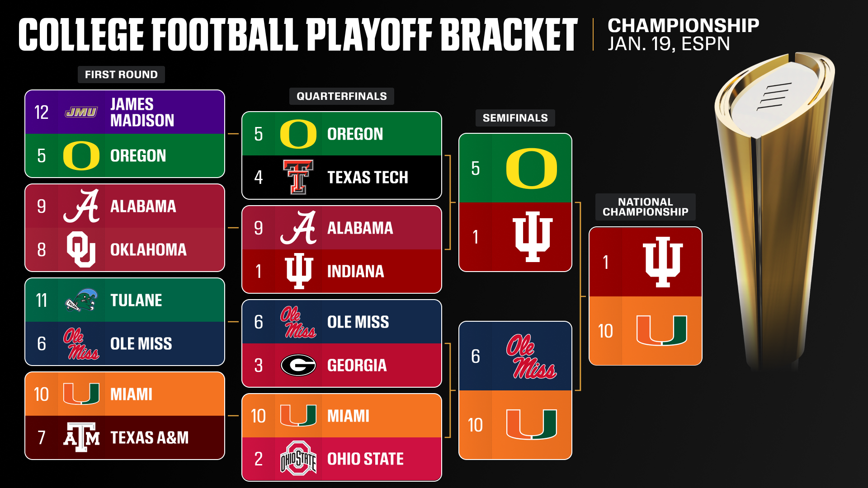The width and height of the screenshot is (868, 488).
Task: Click the Alabama logo in the first round
Action: (81, 206)
